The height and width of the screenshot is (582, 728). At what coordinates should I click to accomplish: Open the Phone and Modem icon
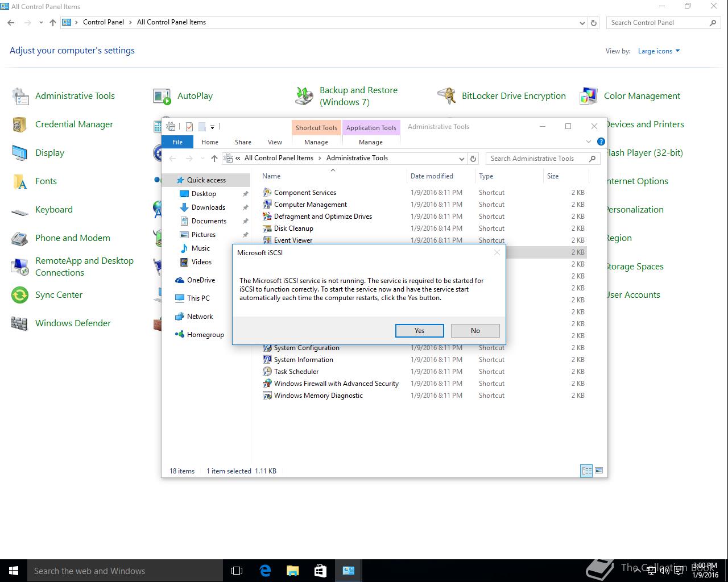20,238
